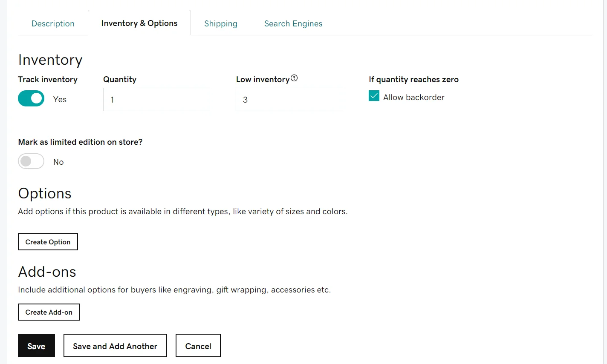Click inside the Low inventory field
The image size is (607, 364).
point(289,99)
